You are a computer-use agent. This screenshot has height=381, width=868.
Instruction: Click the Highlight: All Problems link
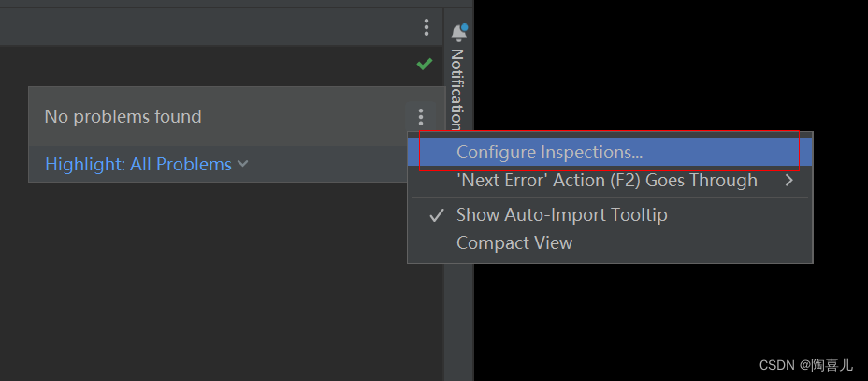[138, 164]
